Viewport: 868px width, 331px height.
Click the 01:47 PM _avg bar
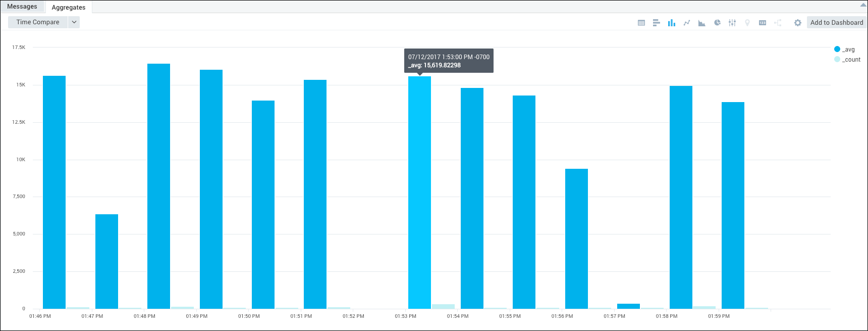pyautogui.click(x=106, y=261)
